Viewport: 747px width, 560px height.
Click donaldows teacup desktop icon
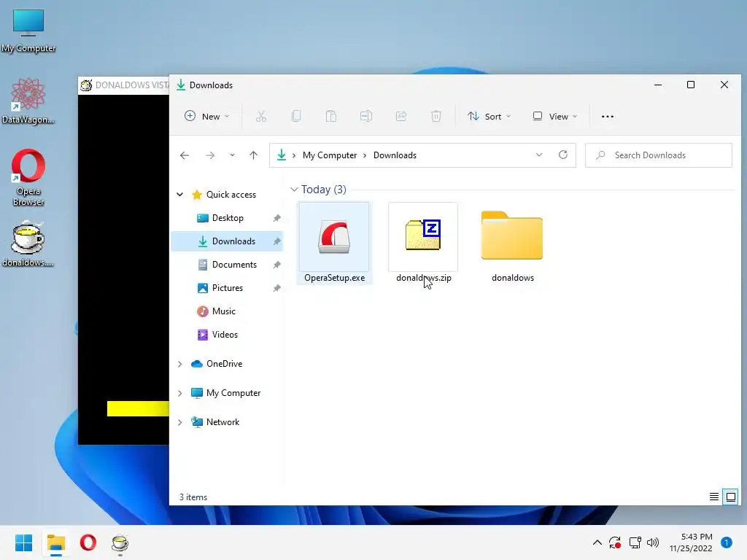tap(28, 244)
